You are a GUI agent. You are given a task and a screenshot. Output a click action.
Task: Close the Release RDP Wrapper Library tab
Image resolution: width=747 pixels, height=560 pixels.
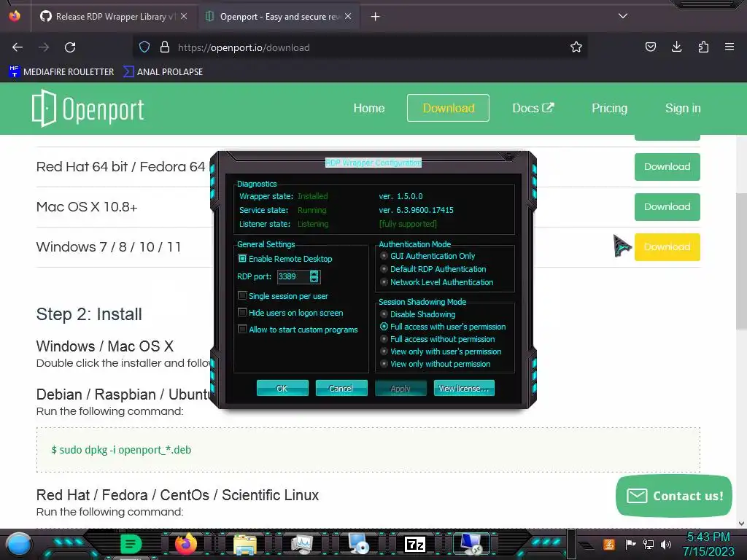tap(184, 16)
